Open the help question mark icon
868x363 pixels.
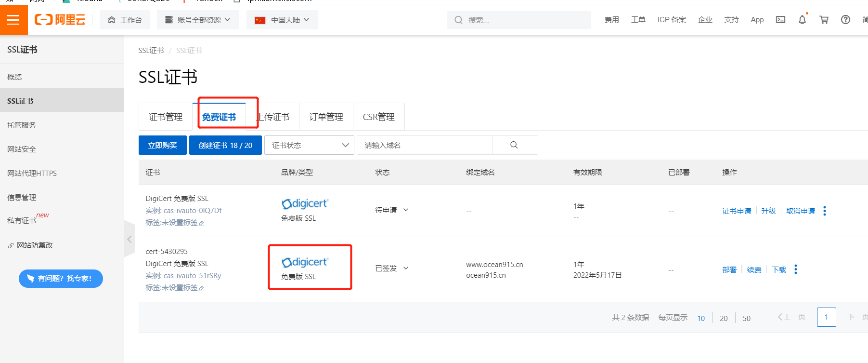coord(845,20)
